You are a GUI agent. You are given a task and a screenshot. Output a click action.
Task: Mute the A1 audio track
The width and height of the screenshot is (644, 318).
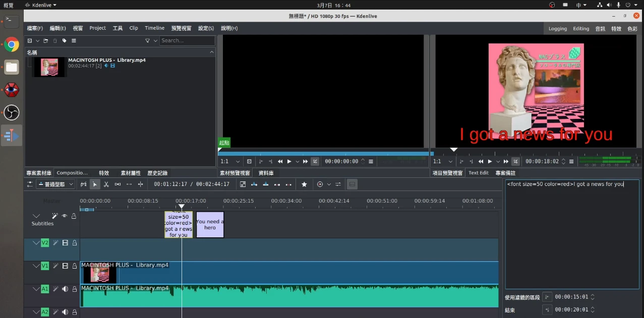[65, 289]
